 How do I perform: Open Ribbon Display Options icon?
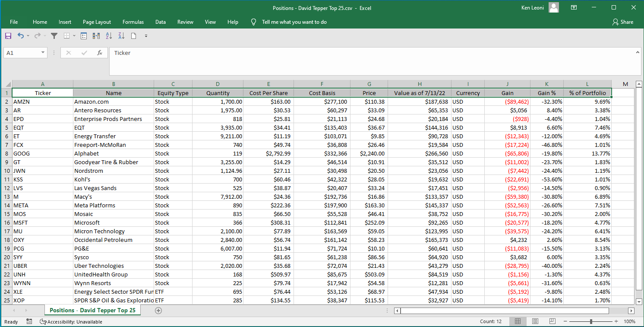(x=574, y=7)
